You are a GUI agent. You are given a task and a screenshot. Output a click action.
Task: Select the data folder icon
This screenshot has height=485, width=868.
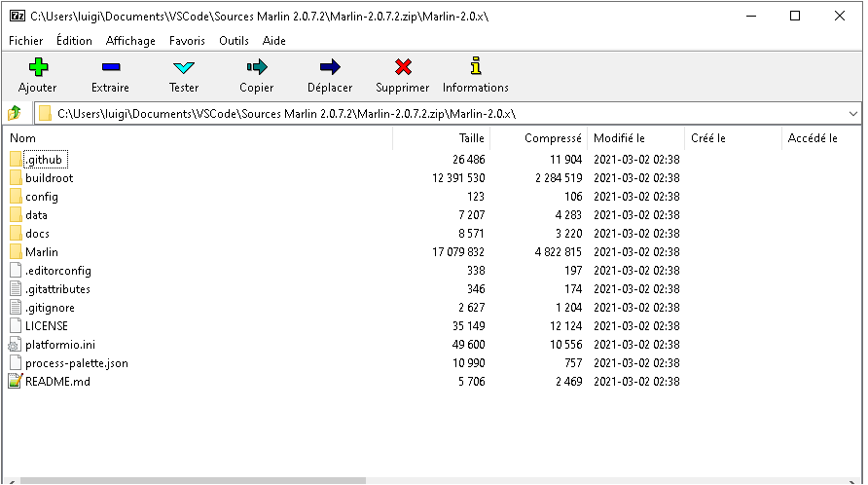pos(16,215)
